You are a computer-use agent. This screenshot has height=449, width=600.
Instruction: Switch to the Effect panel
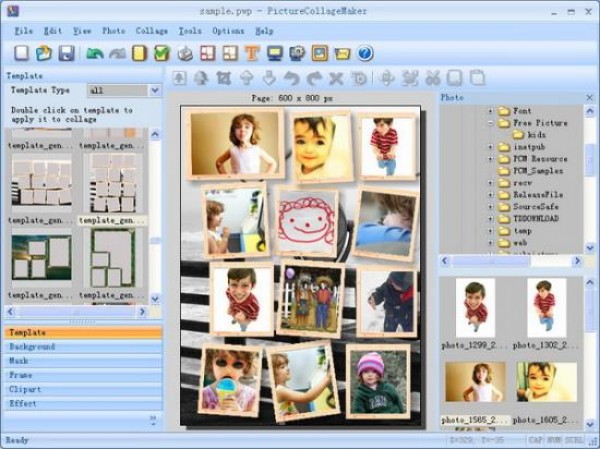tap(83, 403)
